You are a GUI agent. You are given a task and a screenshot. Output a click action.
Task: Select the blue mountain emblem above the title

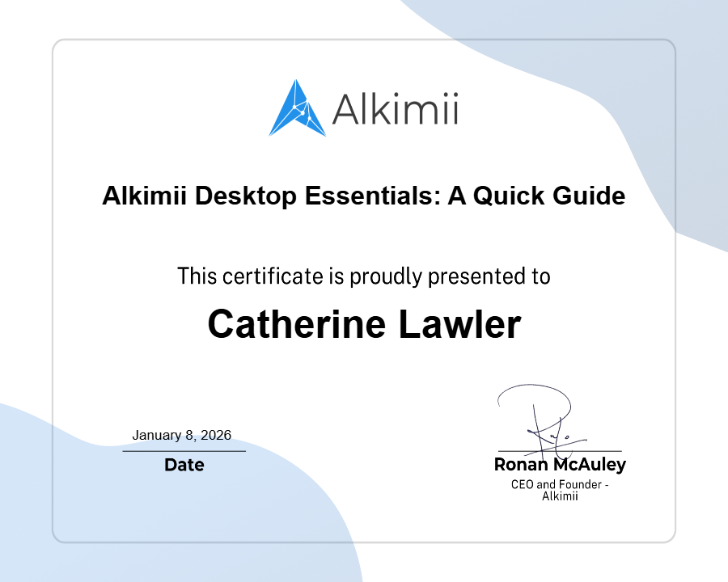point(295,108)
